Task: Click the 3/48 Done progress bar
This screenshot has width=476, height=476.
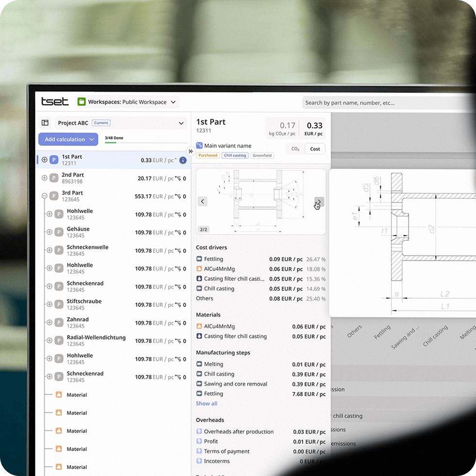Action: point(146,142)
